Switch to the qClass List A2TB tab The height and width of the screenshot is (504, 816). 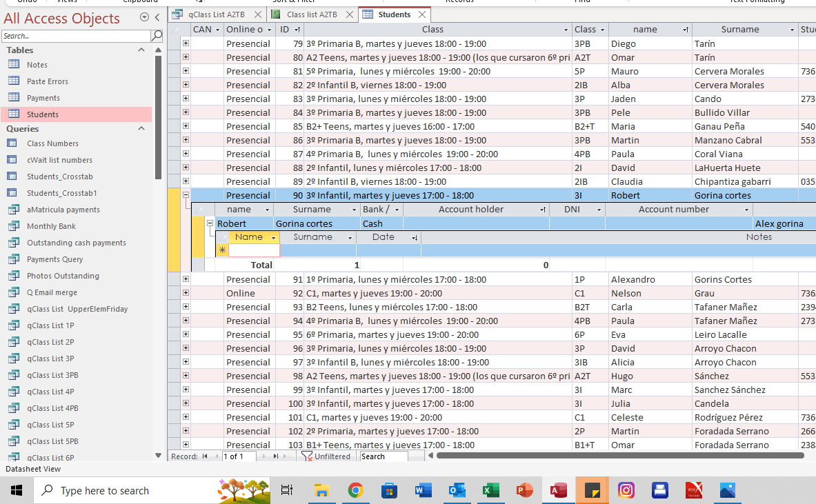tap(217, 14)
